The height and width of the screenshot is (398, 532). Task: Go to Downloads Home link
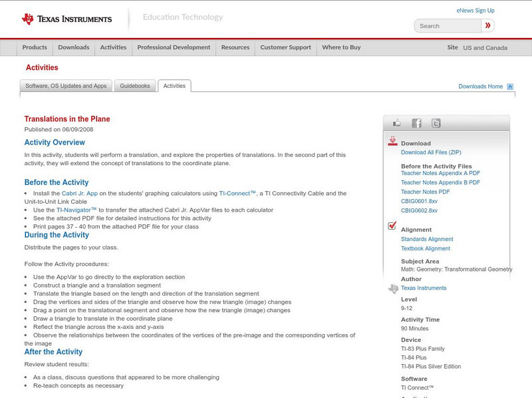(x=480, y=87)
